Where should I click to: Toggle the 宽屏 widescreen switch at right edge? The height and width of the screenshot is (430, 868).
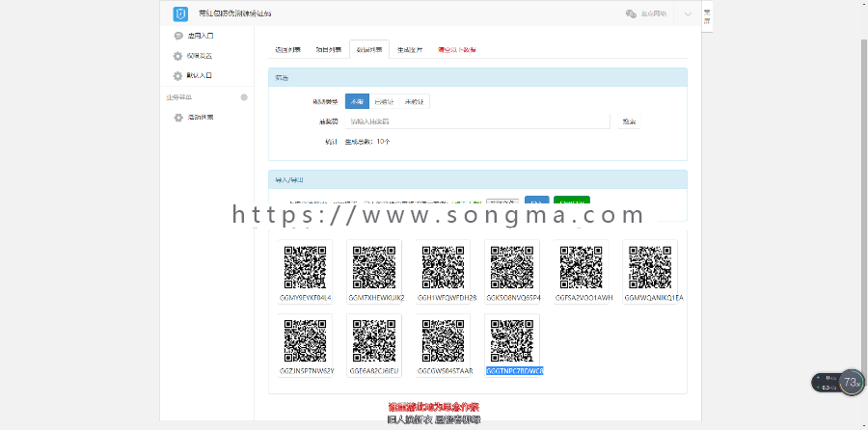tap(707, 16)
